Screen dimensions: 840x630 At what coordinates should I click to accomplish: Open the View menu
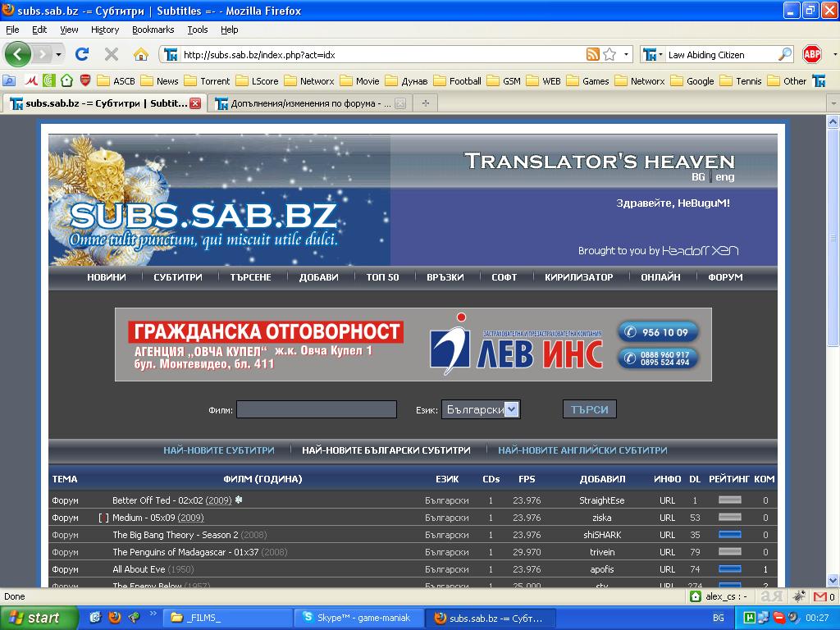tap(69, 30)
